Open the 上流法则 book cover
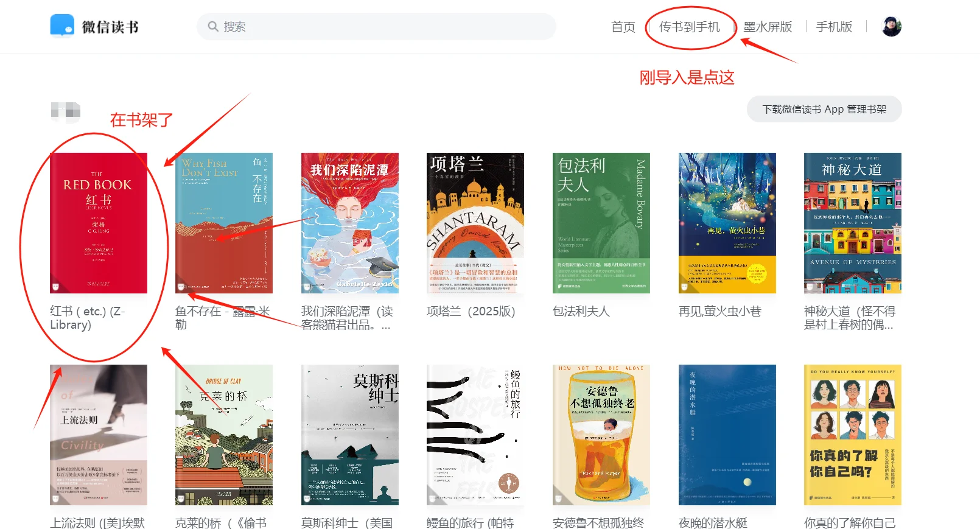Viewport: 980px width, 529px height. tap(99, 435)
